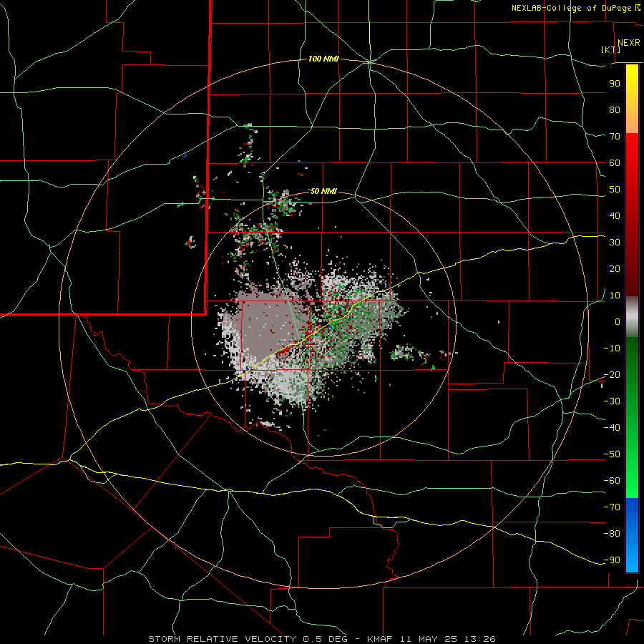This screenshot has width=644, height=644.
Task: Click the 0 knots label on scale
Action: coord(618,322)
